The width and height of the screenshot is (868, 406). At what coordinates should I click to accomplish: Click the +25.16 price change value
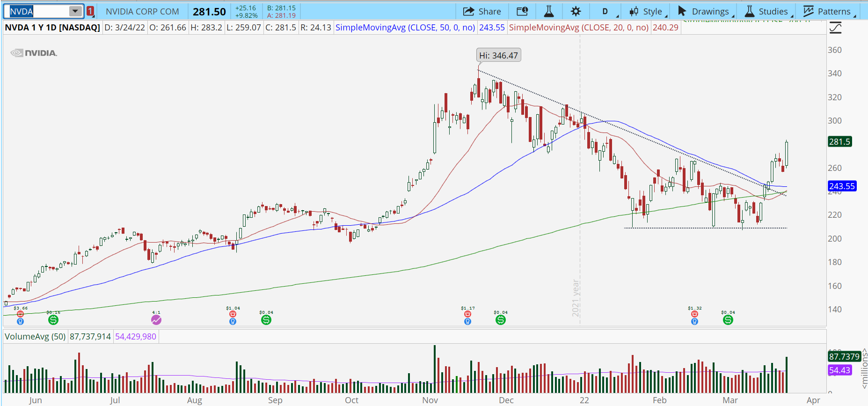pyautogui.click(x=246, y=8)
